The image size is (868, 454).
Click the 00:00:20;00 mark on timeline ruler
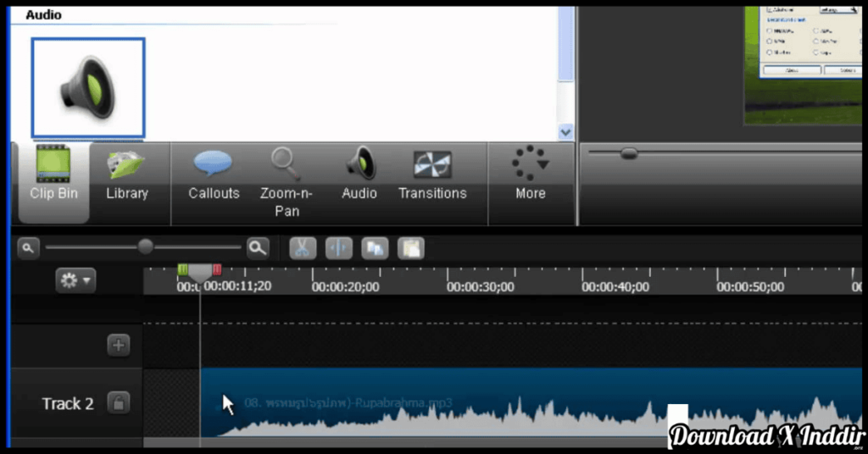(346, 287)
